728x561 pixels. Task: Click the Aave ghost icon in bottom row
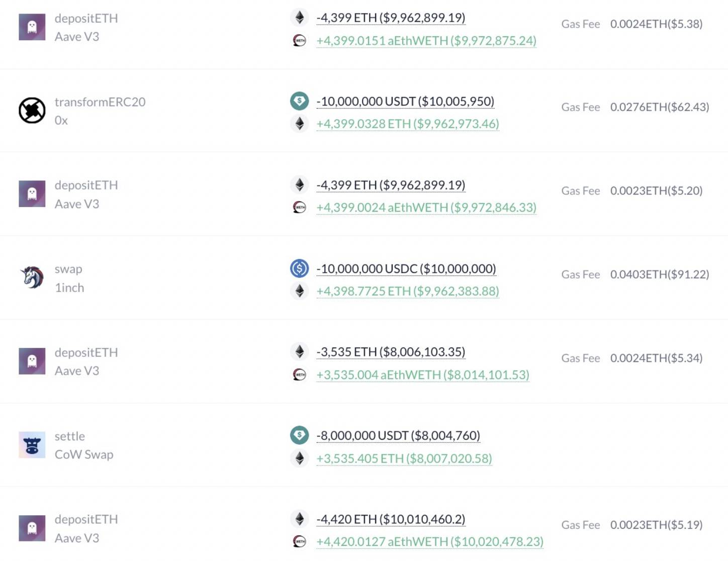pyautogui.click(x=32, y=528)
